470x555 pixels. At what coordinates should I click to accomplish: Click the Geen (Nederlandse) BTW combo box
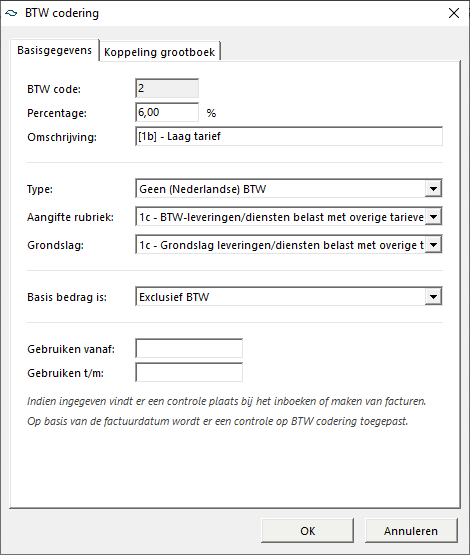[x=289, y=189]
